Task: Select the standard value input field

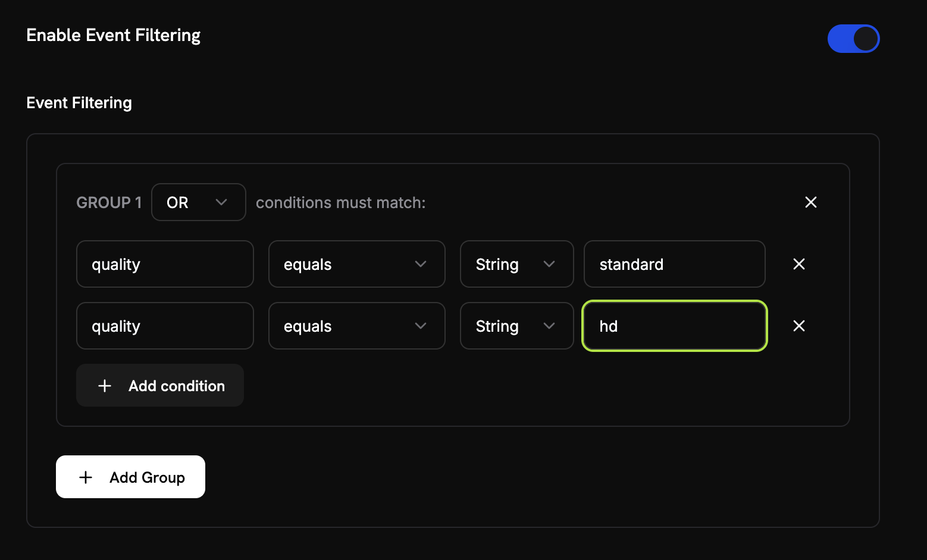Action: (674, 264)
